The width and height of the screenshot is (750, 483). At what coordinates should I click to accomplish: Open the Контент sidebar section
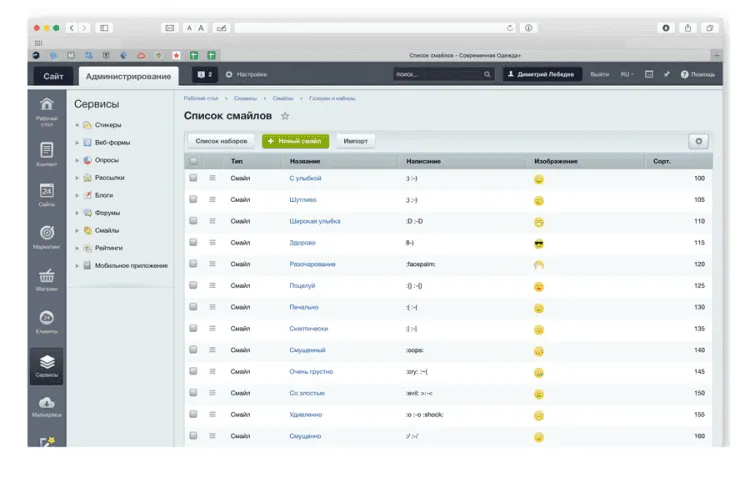point(46,154)
